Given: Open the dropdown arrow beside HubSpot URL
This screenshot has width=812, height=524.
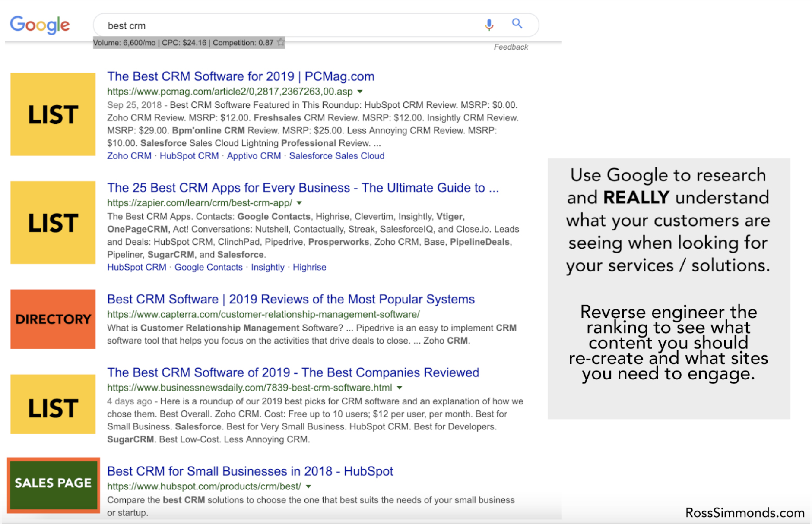Looking at the screenshot, I should (x=308, y=486).
